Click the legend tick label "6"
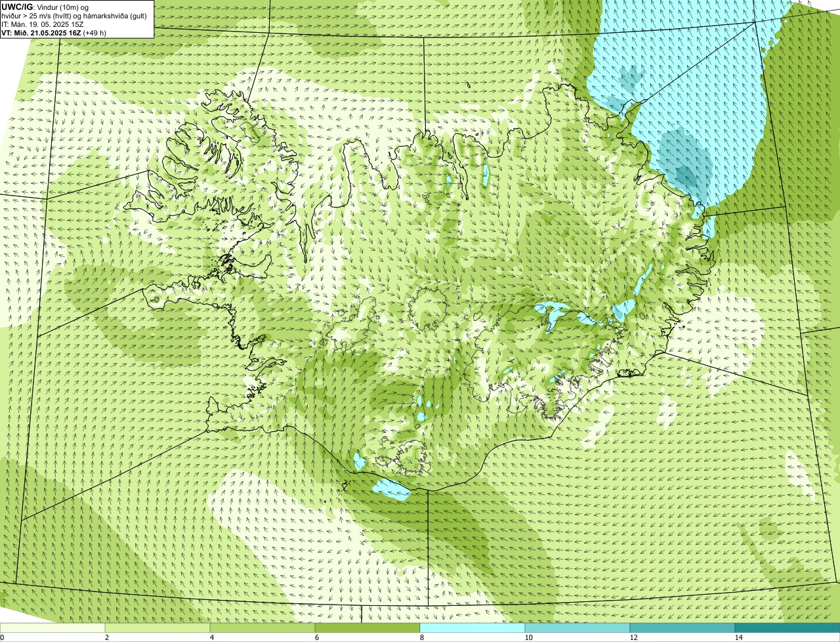Viewport: 840px width, 642px height. click(x=316, y=637)
